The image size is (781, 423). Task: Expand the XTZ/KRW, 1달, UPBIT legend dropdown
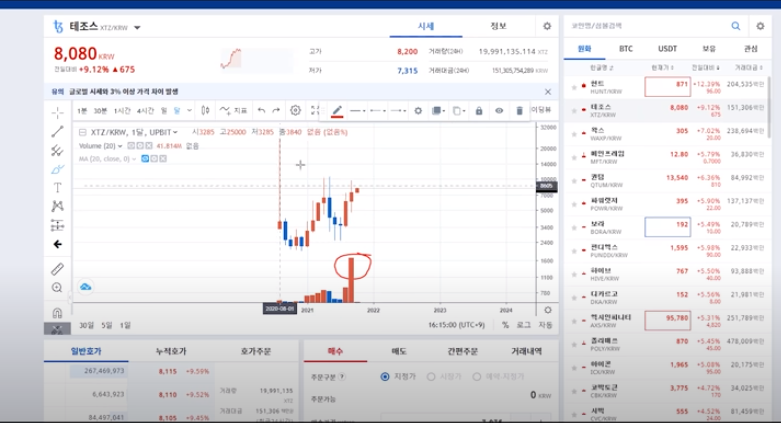pyautogui.click(x=175, y=133)
